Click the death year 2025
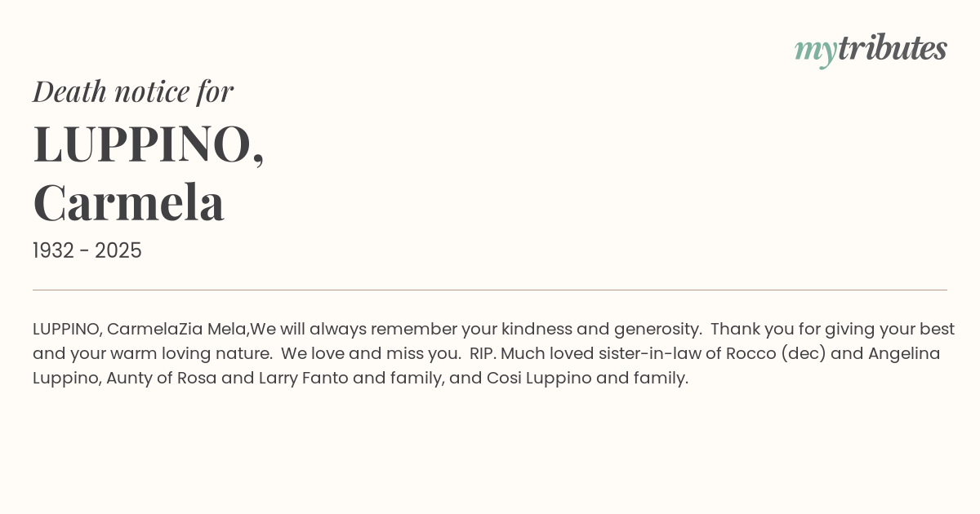 [x=118, y=251]
